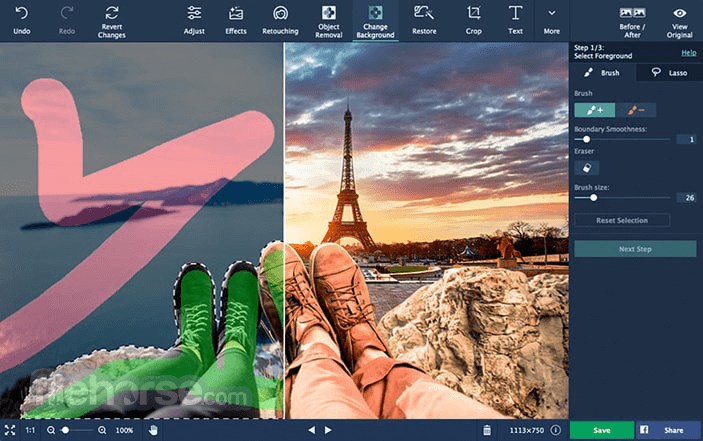Image resolution: width=703 pixels, height=441 pixels.
Task: Click the Boundary Smoothness value field
Action: point(686,139)
